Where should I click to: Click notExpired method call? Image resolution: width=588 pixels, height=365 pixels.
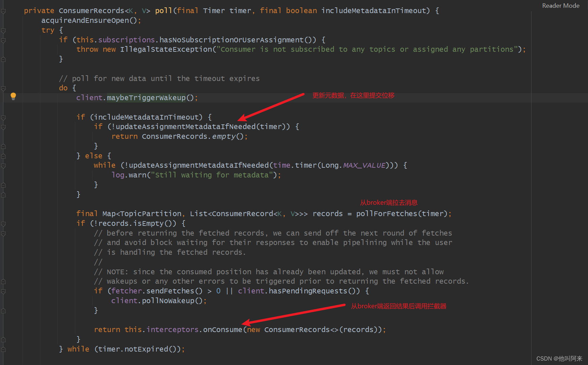pyautogui.click(x=146, y=349)
